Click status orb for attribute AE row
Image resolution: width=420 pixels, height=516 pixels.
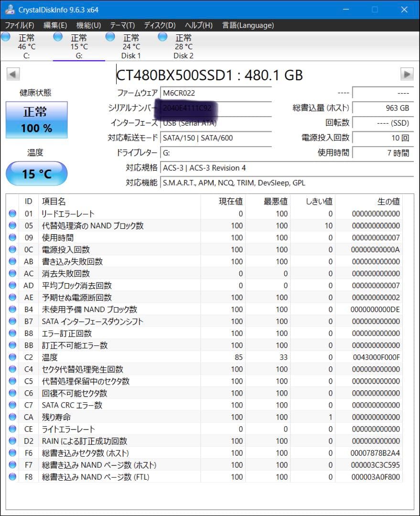pos(12,297)
